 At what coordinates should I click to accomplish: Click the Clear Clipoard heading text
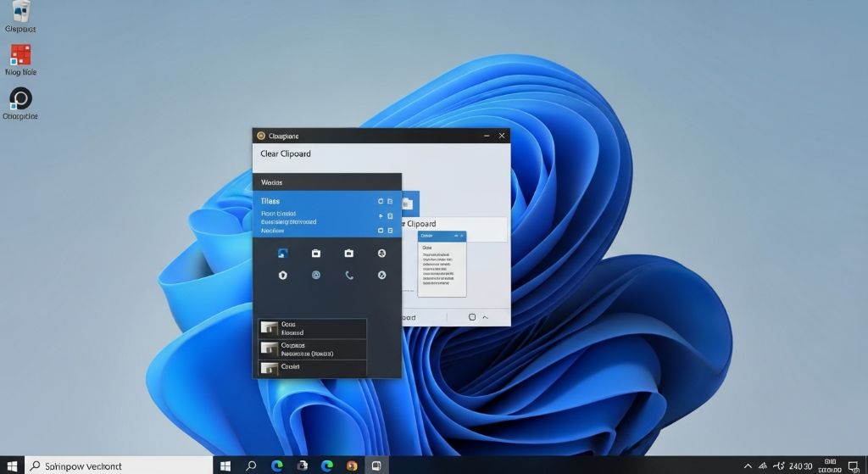tap(286, 153)
